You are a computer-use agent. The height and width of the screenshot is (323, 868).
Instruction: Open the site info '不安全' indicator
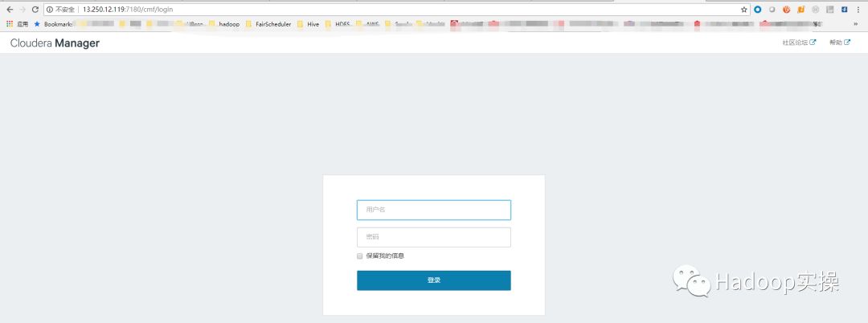point(61,10)
